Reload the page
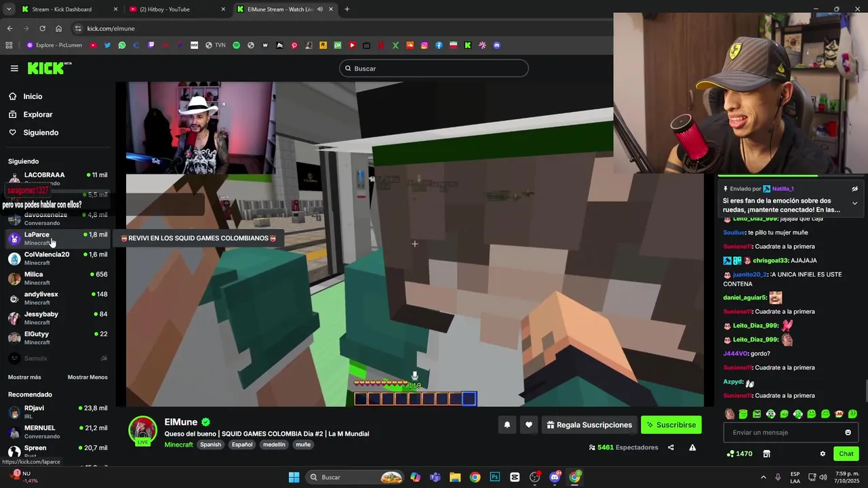 42,28
